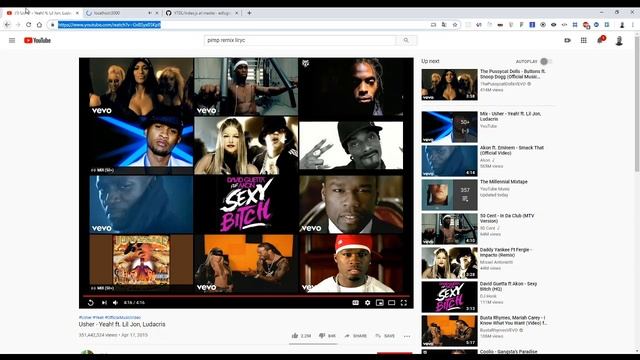Go back with browser back arrow
The height and width of the screenshot is (360, 640).
point(7,25)
